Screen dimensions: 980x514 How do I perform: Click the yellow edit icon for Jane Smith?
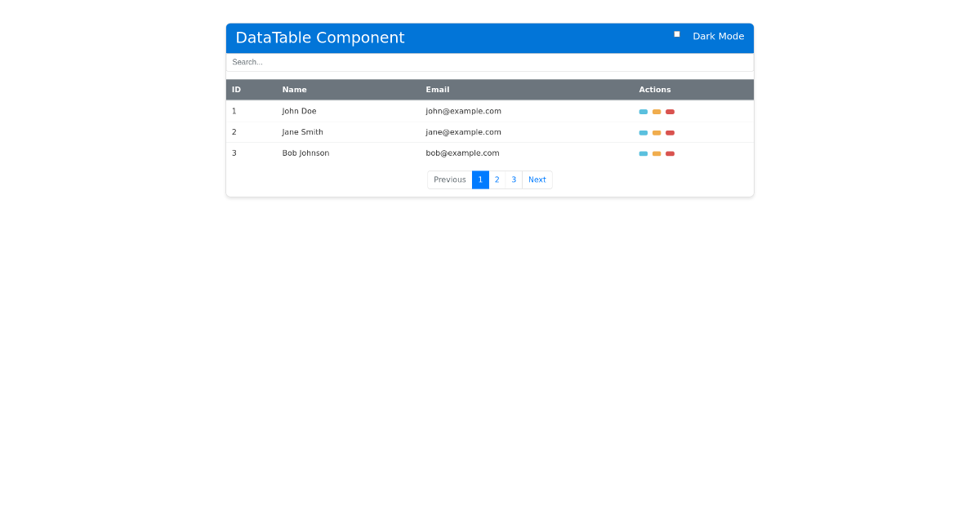(657, 132)
